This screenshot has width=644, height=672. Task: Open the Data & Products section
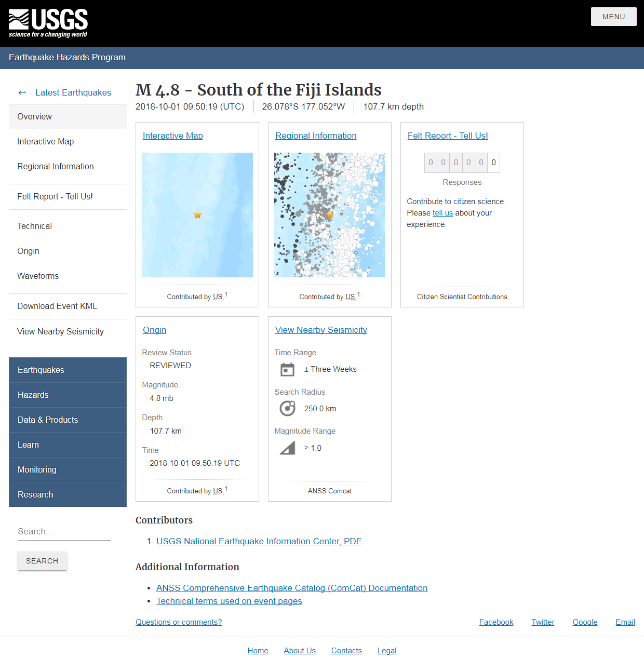point(68,420)
